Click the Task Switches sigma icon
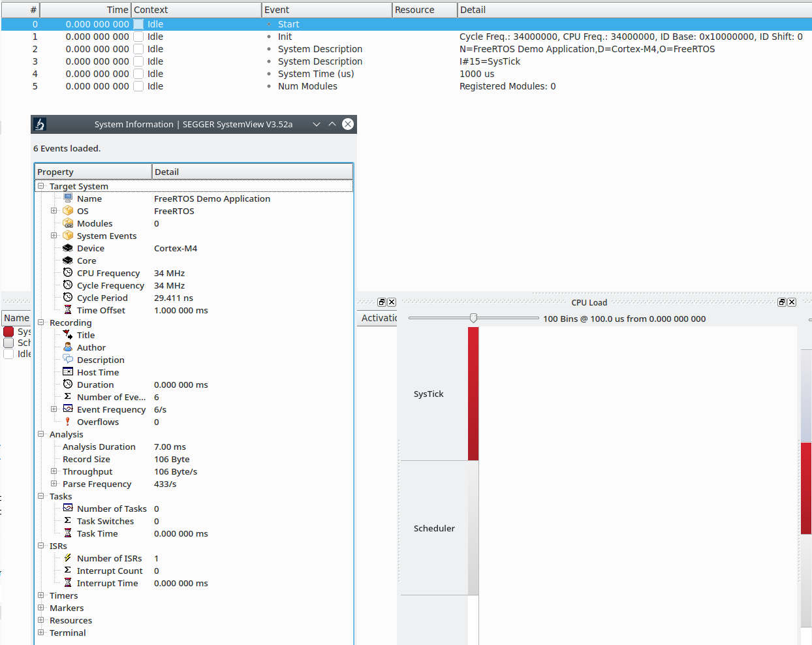The width and height of the screenshot is (812, 645). (x=68, y=521)
